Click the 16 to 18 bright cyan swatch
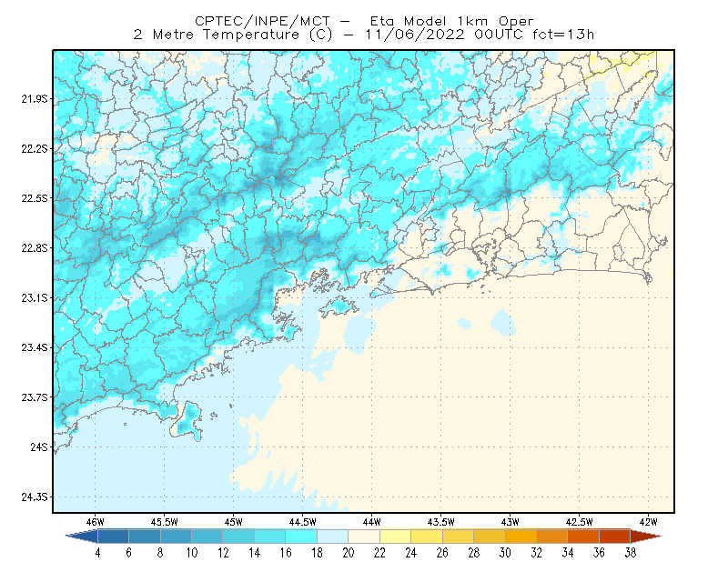 click(301, 537)
